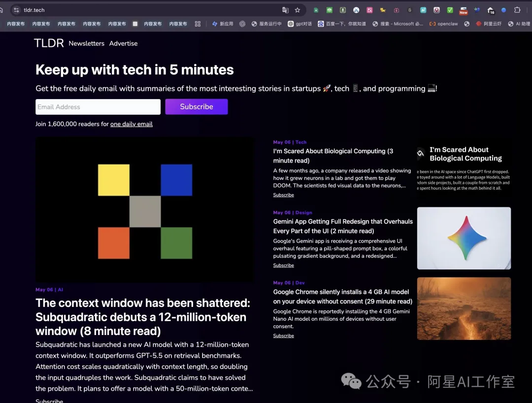The width and height of the screenshot is (532, 403).
Task: Click the tldr.tech address bar URL
Action: click(34, 10)
